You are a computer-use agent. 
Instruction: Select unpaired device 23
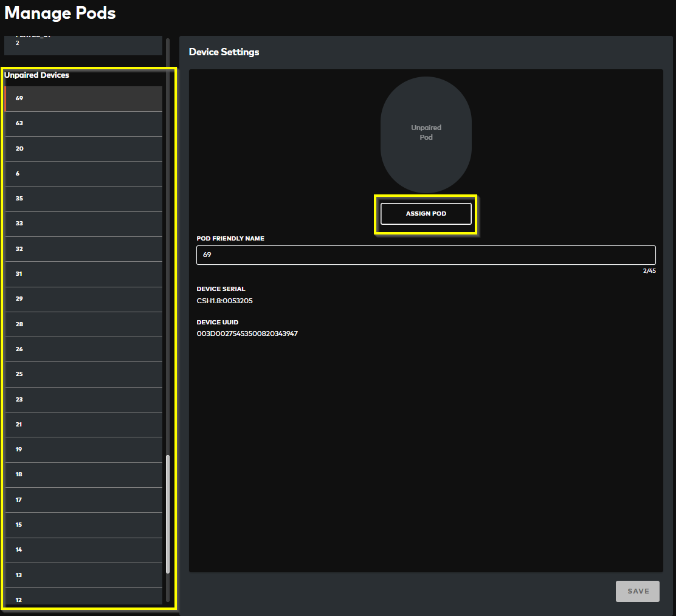(x=83, y=400)
